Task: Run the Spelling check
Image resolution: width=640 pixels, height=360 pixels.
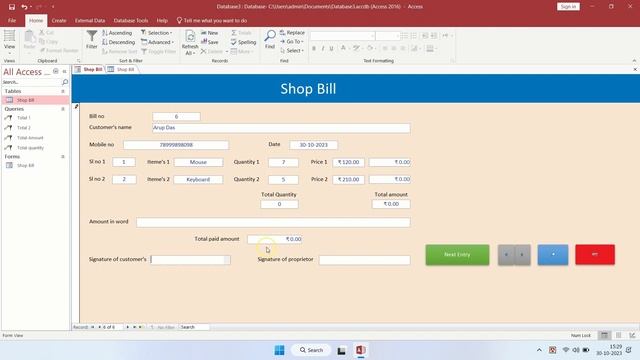Action: [243, 42]
